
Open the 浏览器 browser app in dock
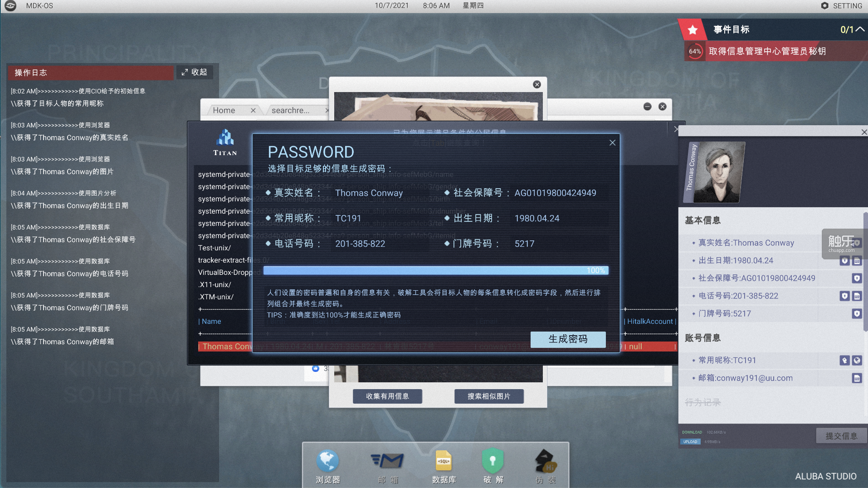(x=327, y=466)
